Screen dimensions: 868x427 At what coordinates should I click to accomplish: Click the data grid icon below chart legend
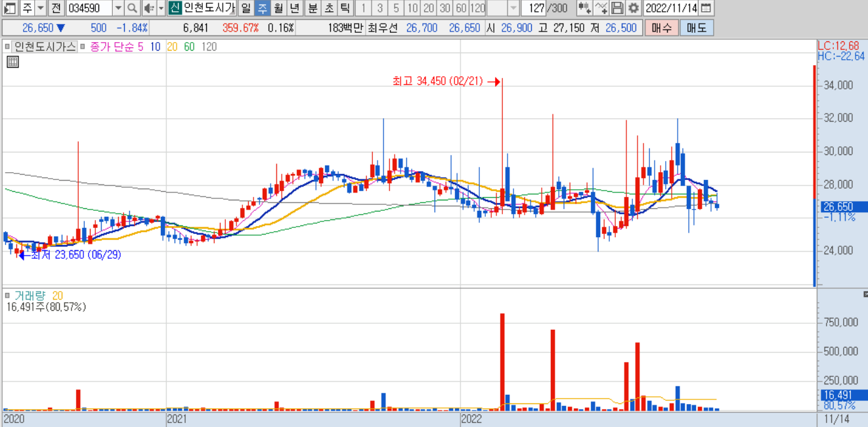[12, 62]
